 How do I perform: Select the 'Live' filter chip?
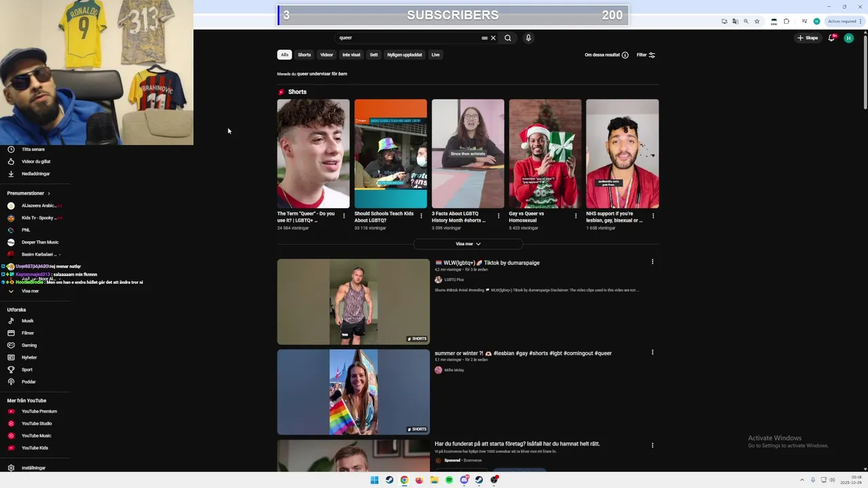(435, 55)
